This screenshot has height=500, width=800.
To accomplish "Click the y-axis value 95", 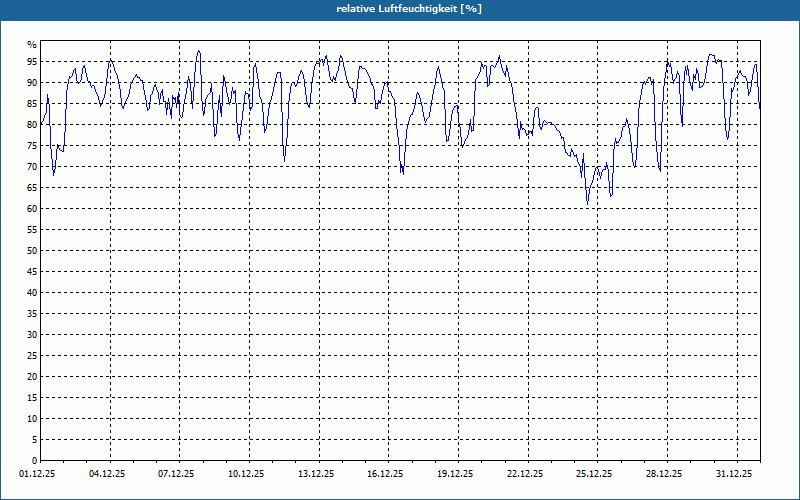I will tap(32, 62).
